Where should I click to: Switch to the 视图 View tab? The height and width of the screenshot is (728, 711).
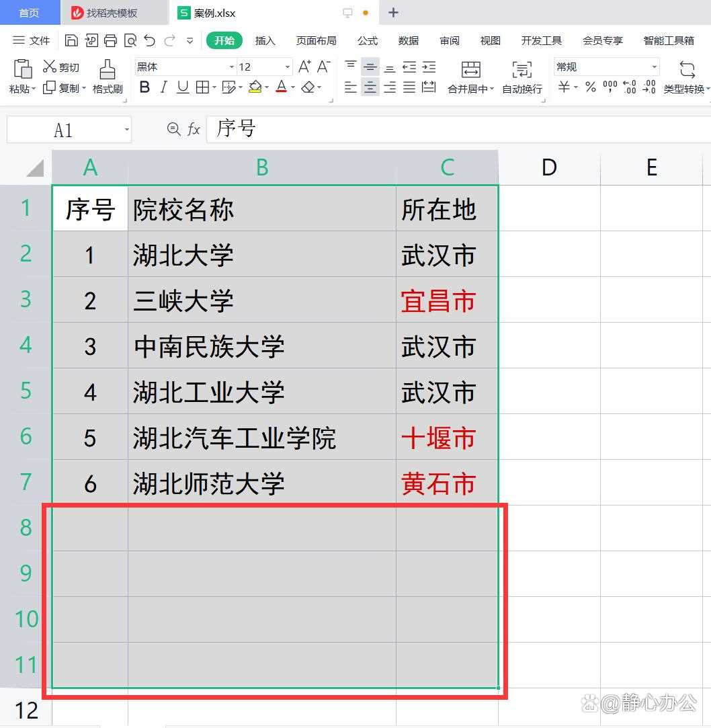[x=490, y=41]
